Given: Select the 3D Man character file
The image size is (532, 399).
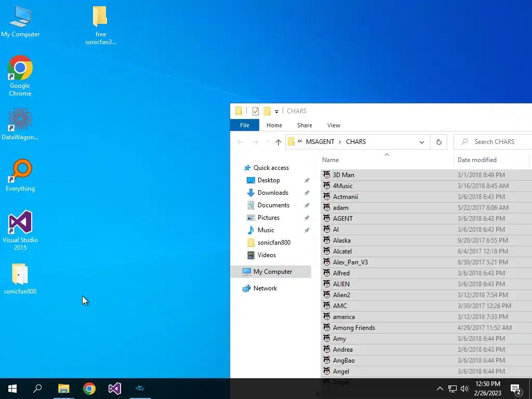Looking at the screenshot, I should tap(426, 175).
